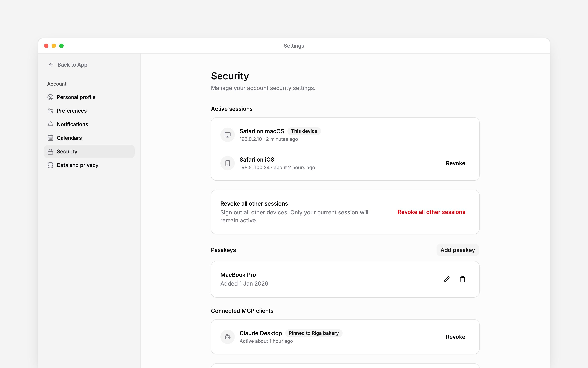Click the Security lock icon

click(x=50, y=152)
